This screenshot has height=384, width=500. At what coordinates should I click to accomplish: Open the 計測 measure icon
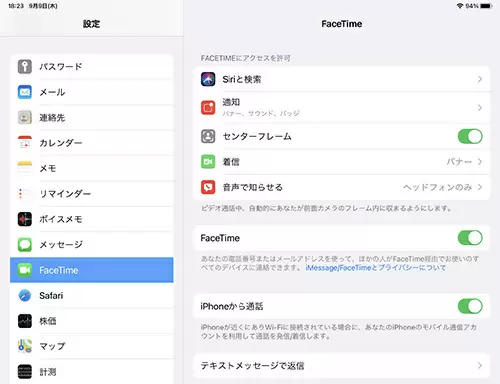coord(25,372)
